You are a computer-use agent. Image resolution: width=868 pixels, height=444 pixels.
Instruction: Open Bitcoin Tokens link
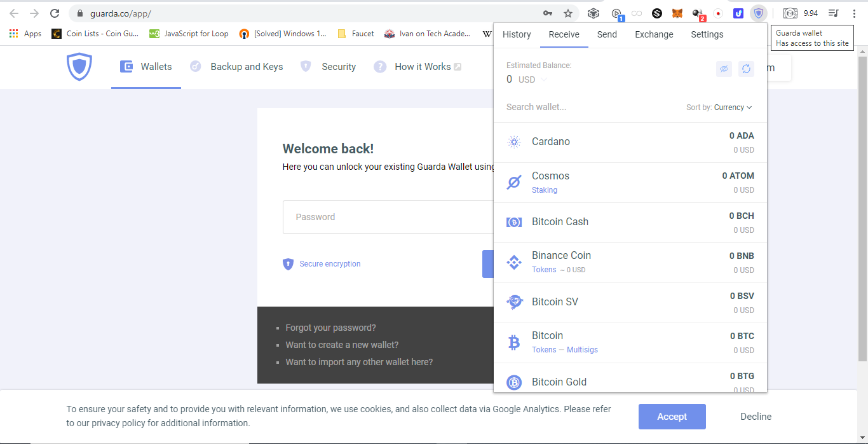(544, 350)
